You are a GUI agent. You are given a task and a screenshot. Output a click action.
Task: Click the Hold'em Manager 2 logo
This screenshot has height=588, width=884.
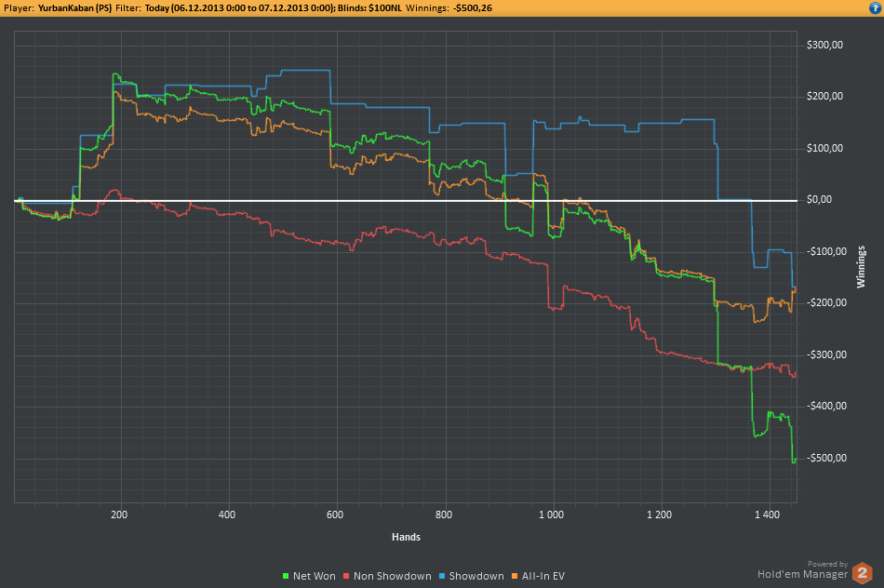[x=862, y=574]
